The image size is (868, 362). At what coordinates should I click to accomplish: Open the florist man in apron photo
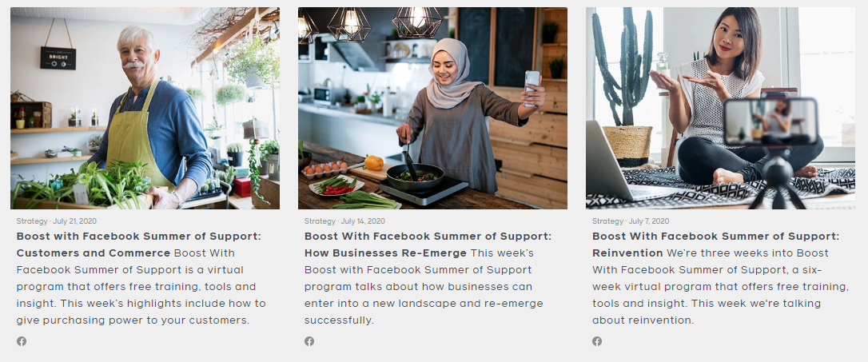point(145,108)
